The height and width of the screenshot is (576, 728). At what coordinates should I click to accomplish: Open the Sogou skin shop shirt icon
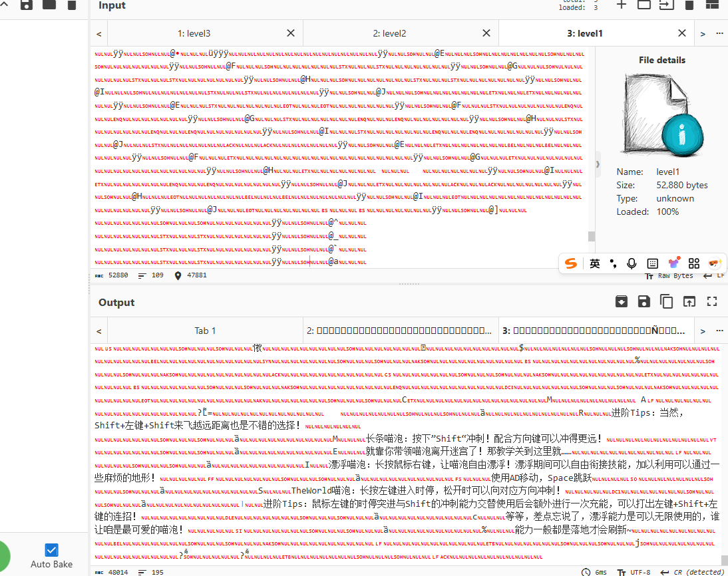tap(673, 263)
